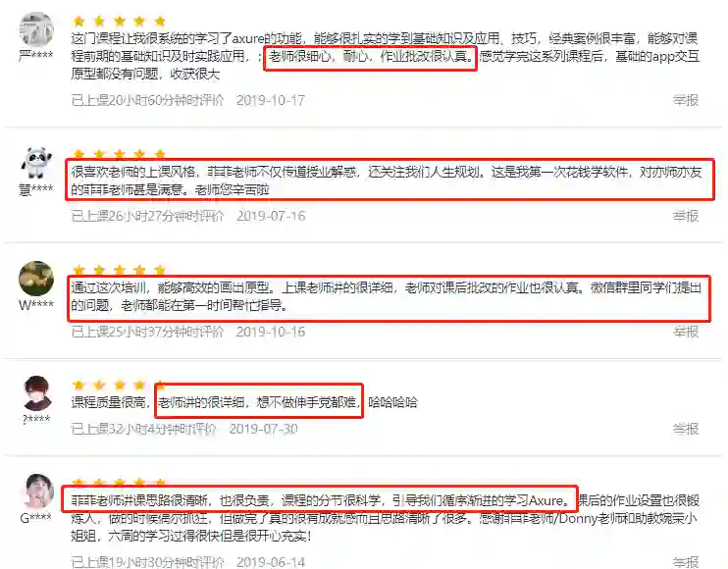Click the avatar of reviewer G****
Screen dimensions: 728x569
pos(38,491)
